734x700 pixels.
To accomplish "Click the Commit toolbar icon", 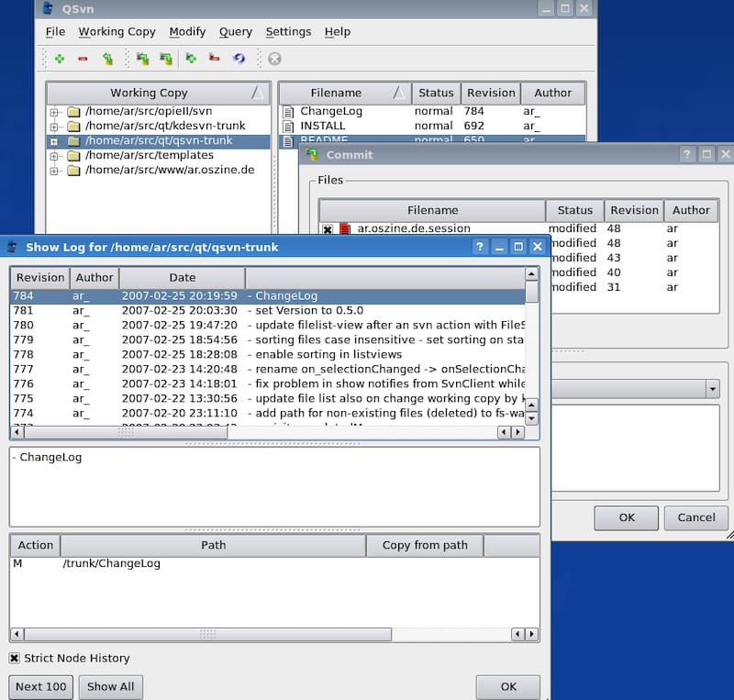I will click(x=166, y=59).
